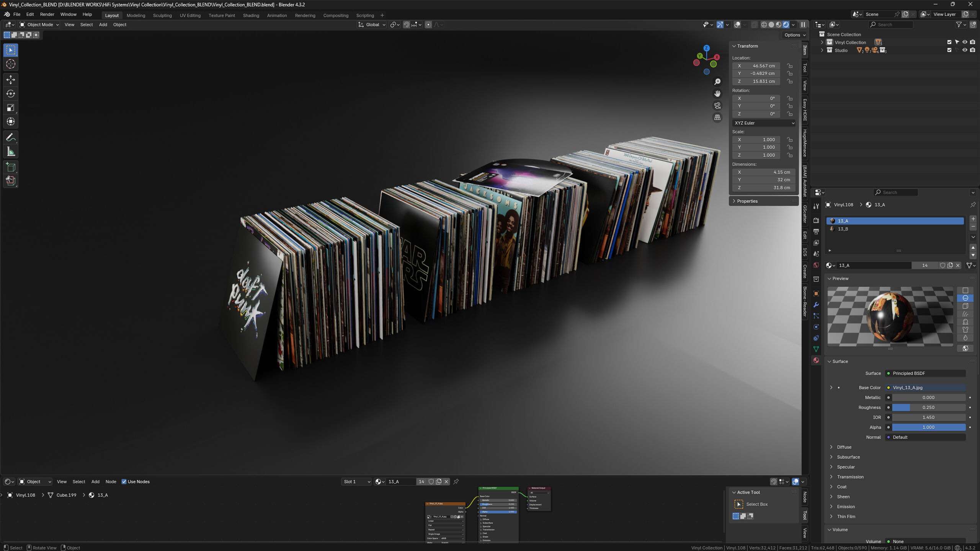This screenshot has width=980, height=551.
Task: Click Base Color Vinyl_13_A.jpg field
Action: coord(926,388)
